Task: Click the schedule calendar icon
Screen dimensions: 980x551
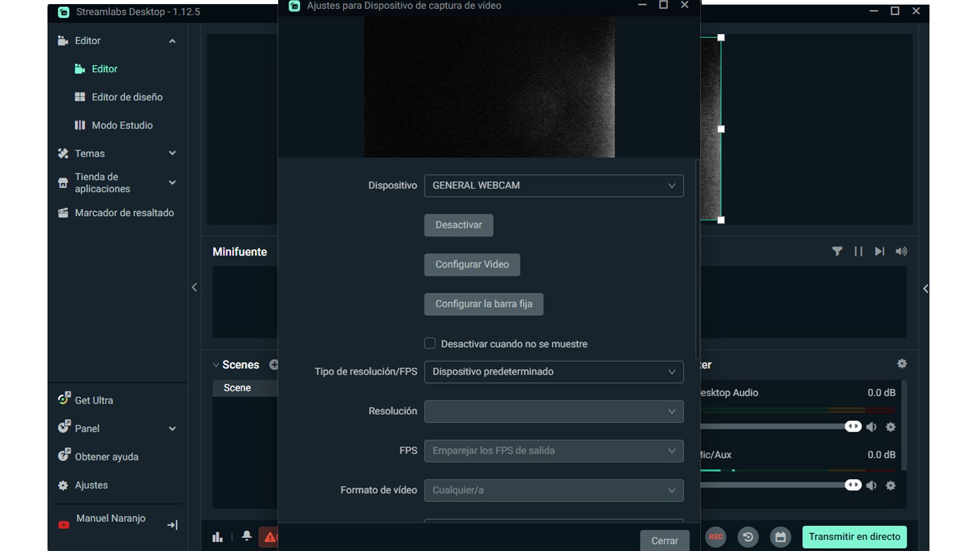Action: point(780,537)
